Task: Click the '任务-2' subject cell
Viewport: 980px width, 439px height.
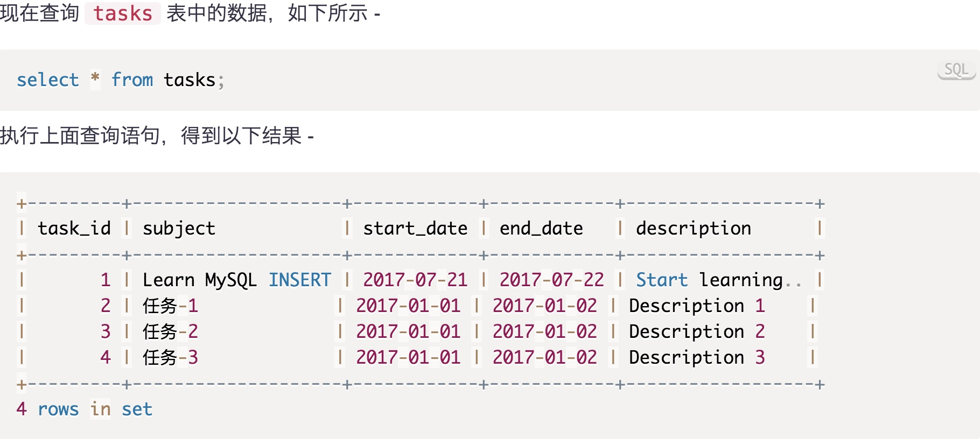Action: point(170,332)
